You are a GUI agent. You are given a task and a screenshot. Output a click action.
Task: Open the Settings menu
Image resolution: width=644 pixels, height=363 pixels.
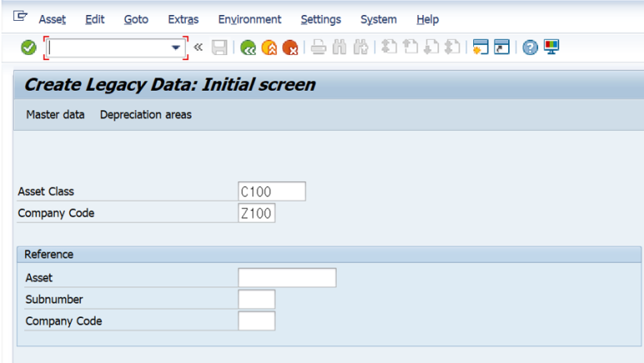(x=321, y=19)
